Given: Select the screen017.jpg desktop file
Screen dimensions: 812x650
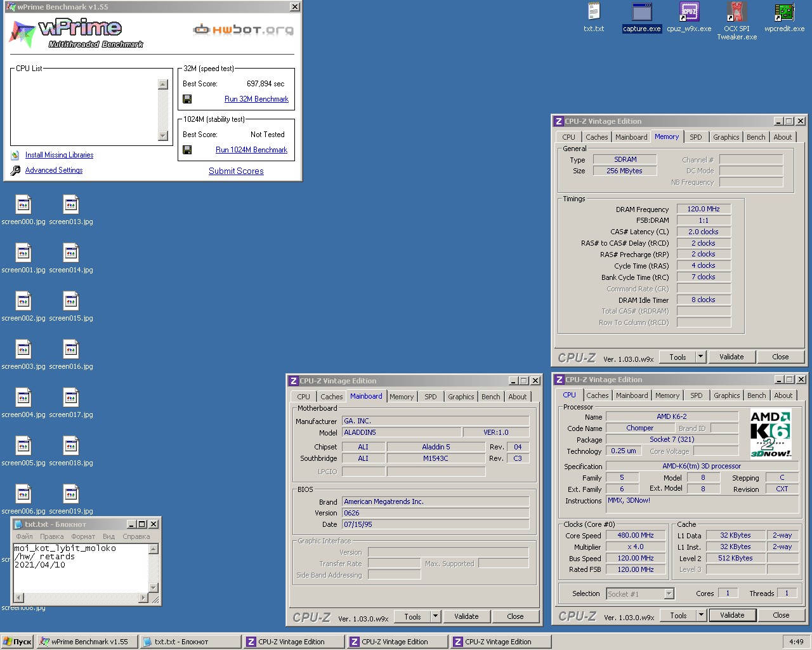Looking at the screenshot, I should coord(71,403).
